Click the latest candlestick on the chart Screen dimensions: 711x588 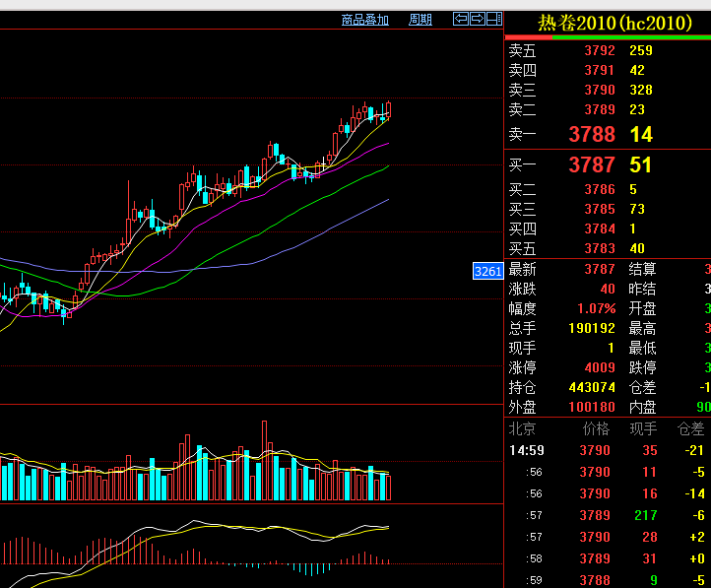click(389, 110)
